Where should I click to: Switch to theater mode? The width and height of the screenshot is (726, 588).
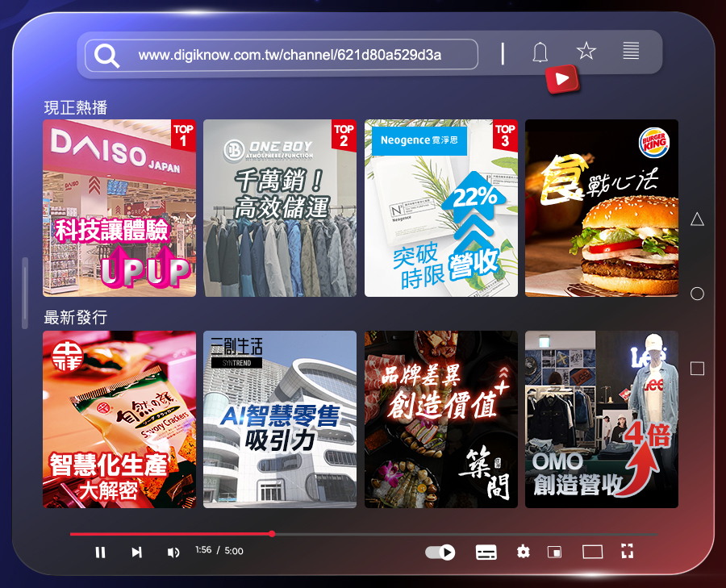coord(592,552)
